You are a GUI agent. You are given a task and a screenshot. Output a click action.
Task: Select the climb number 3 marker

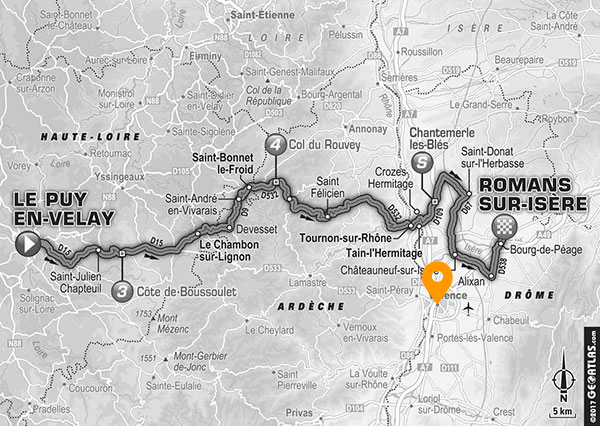[x=122, y=292]
